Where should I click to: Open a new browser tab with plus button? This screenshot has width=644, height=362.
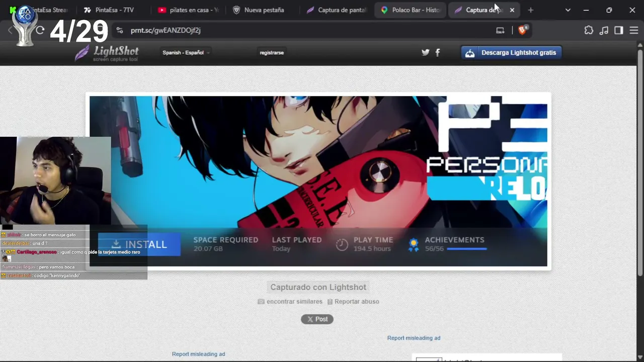click(x=530, y=10)
